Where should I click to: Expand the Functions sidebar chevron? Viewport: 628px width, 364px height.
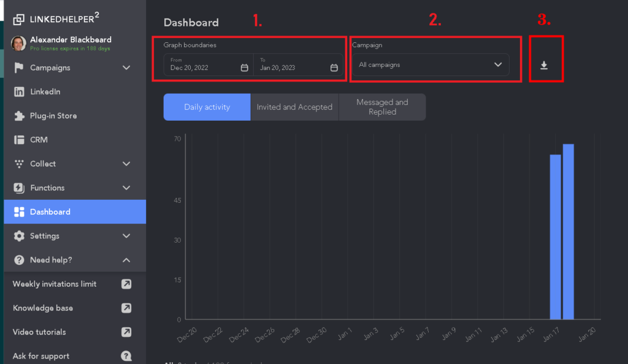(x=126, y=188)
